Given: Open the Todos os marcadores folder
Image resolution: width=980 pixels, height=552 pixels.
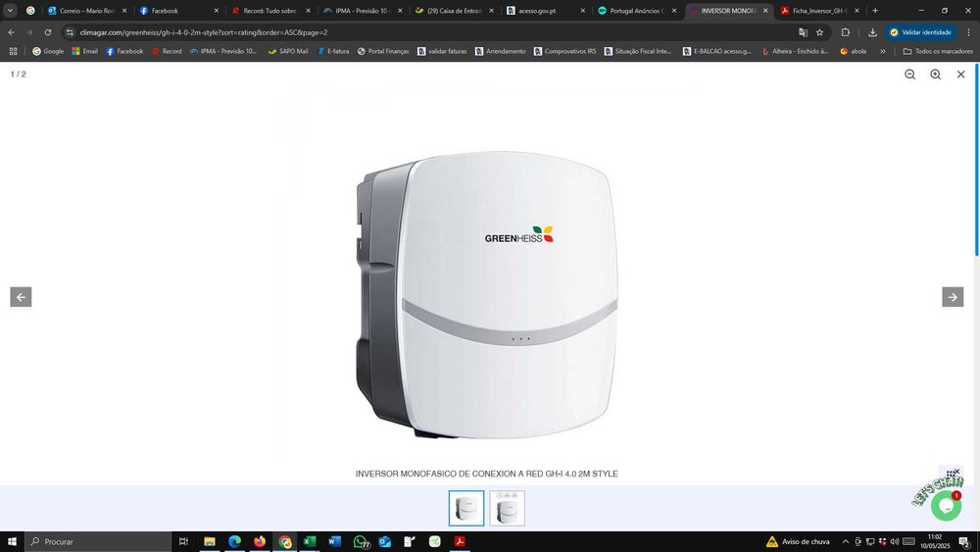Looking at the screenshot, I should [938, 51].
